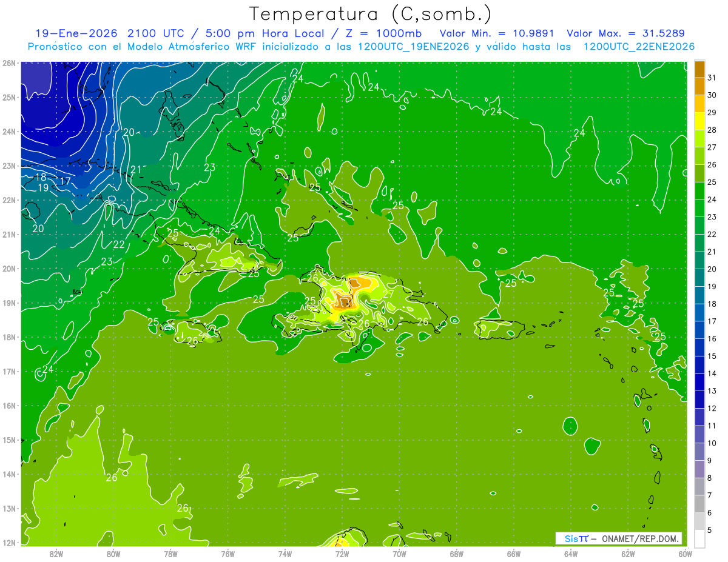Image resolution: width=728 pixels, height=562 pixels.
Task: Click the 28 value on the color legend
Action: [x=712, y=130]
